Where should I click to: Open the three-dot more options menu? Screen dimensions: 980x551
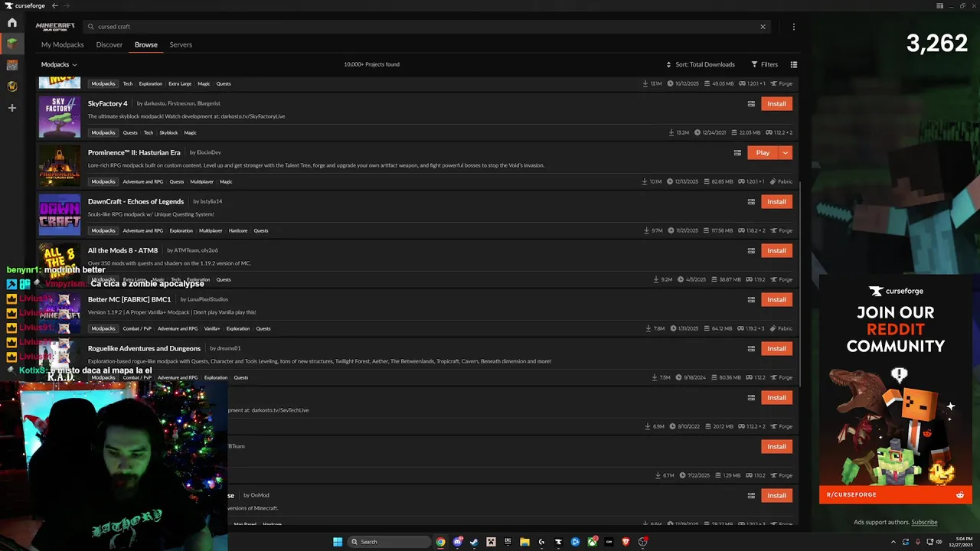[x=793, y=27]
